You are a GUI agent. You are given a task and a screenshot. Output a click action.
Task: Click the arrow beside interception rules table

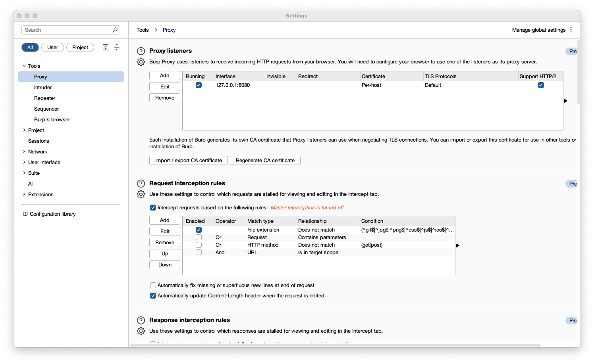point(458,245)
